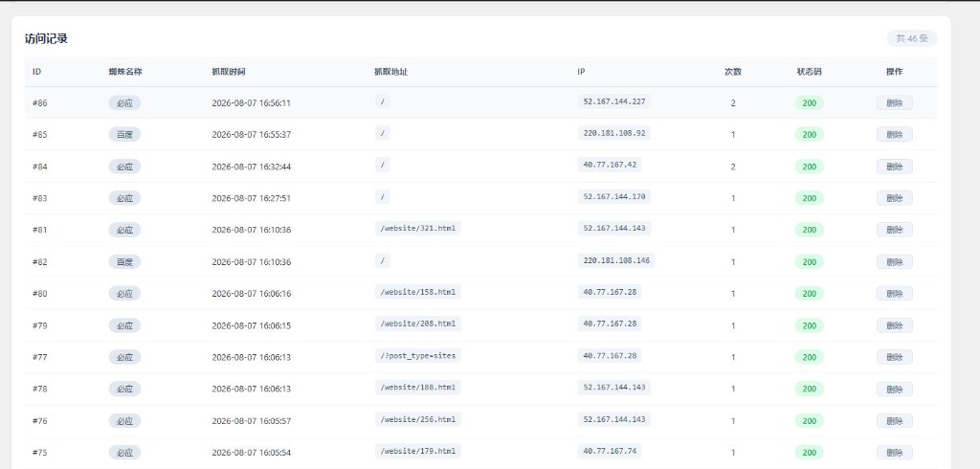Click IP 52.167.144.143 in row #76
This screenshot has width=980, height=469.
point(613,419)
